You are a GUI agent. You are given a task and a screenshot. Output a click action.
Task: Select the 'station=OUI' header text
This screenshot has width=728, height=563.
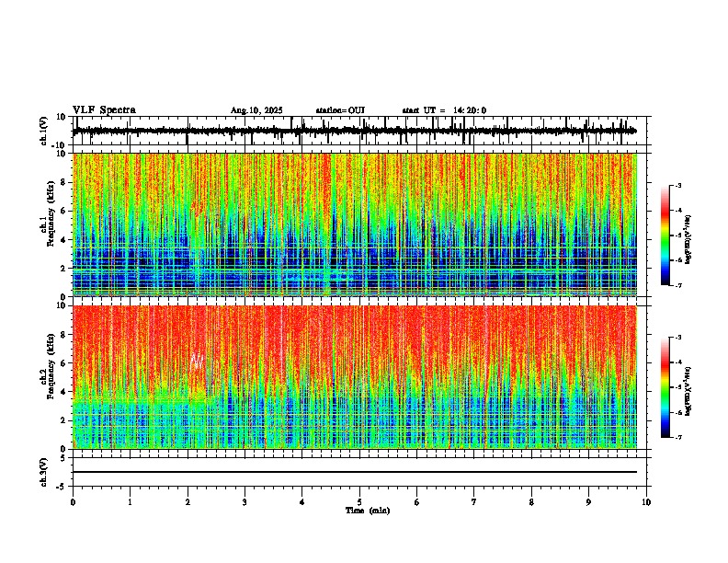(x=340, y=110)
